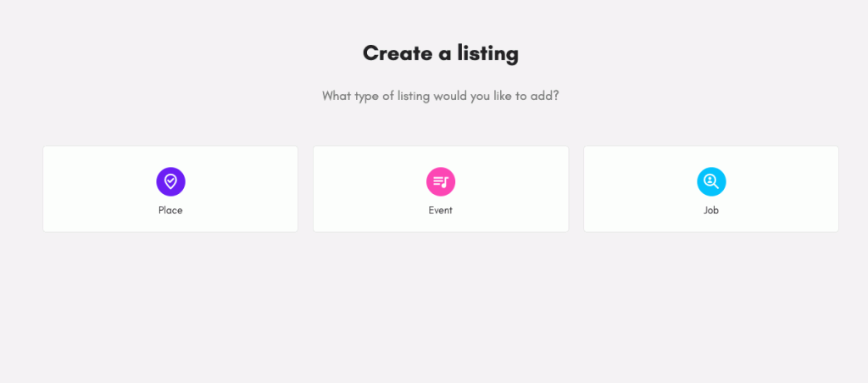The height and width of the screenshot is (383, 868).
Task: Start posting a new Job listing
Action: (x=711, y=189)
